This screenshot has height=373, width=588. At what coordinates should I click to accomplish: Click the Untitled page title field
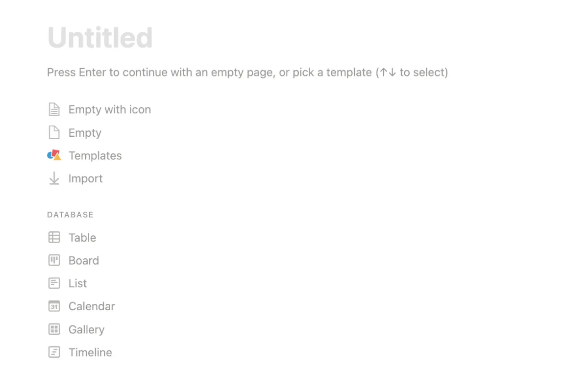100,37
